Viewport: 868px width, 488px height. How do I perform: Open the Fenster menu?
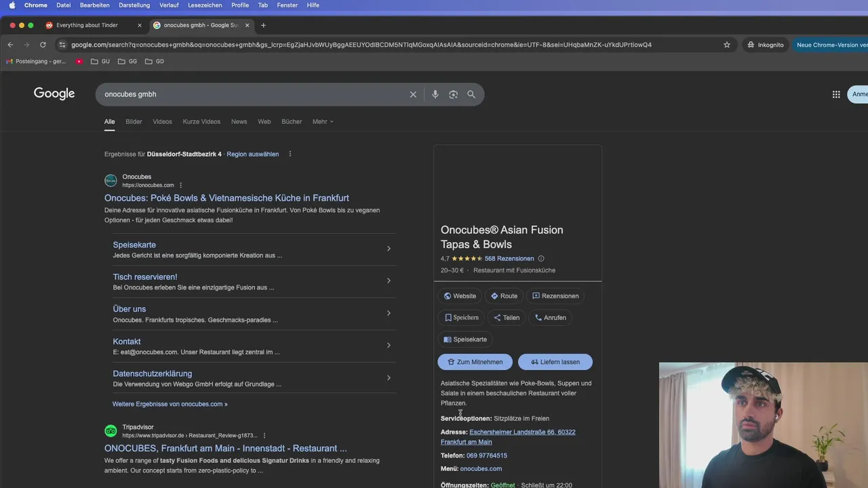click(288, 5)
